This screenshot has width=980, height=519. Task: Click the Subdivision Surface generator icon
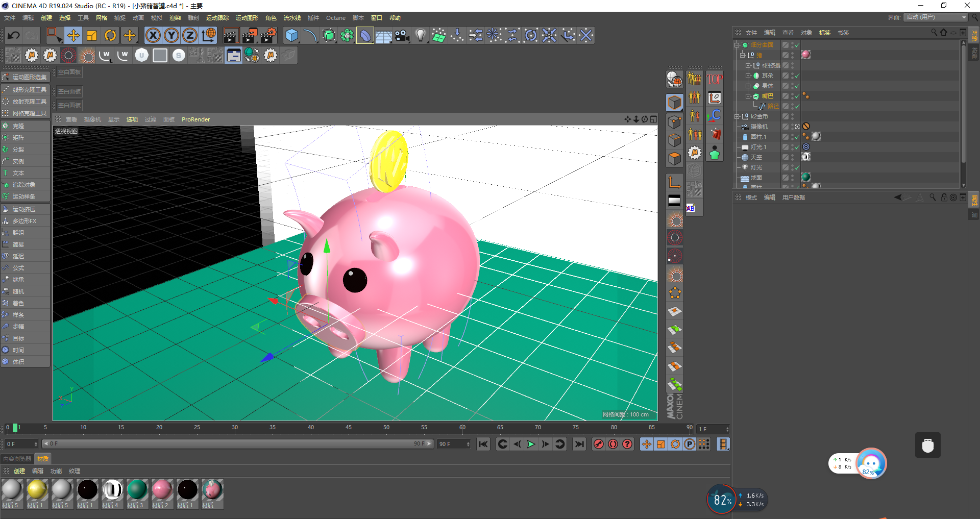[329, 35]
